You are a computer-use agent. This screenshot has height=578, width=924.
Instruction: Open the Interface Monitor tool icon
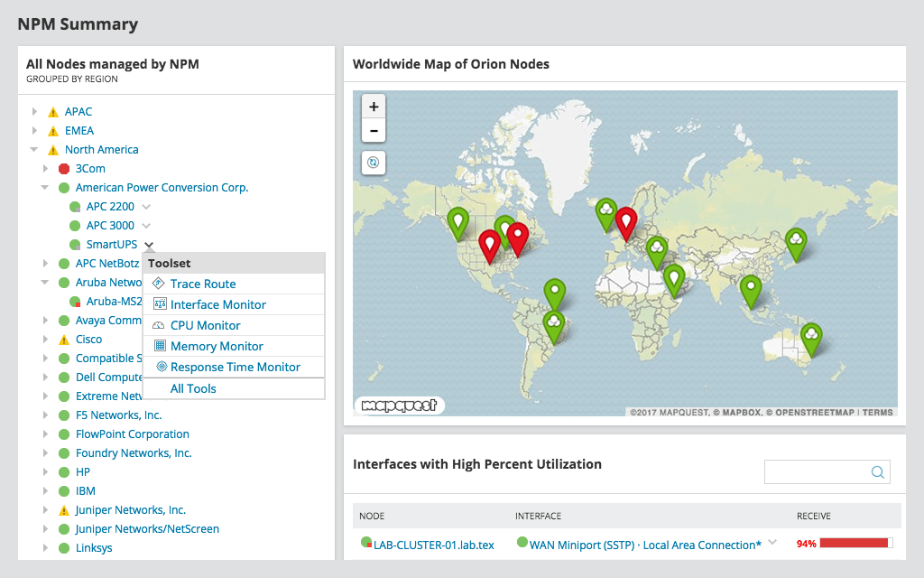pyautogui.click(x=161, y=304)
